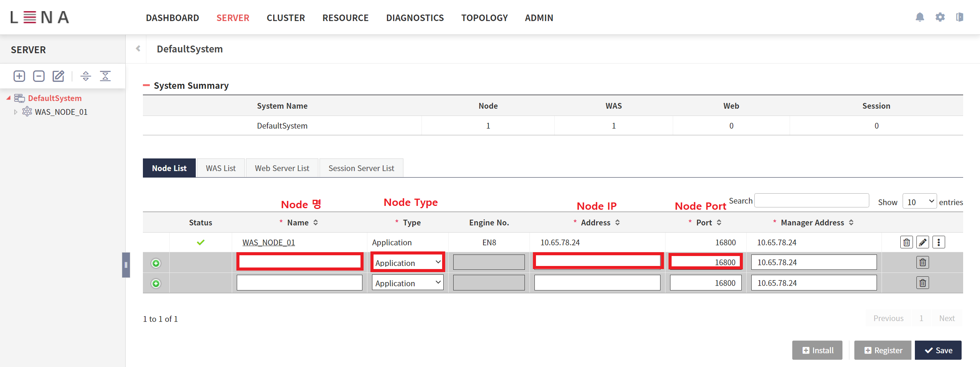Open the three-dot options menu for WAS_NODE_01
This screenshot has height=367, width=980.
[x=939, y=242]
